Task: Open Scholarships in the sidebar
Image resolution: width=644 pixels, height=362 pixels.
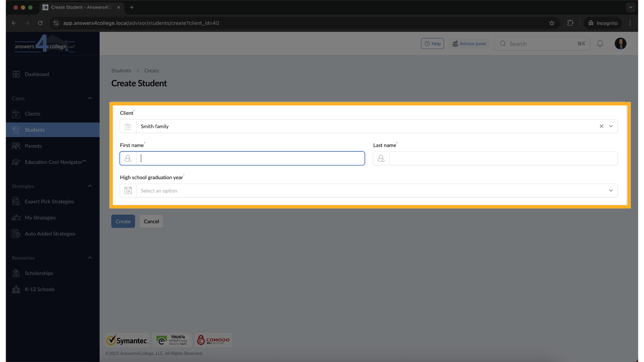Action: (39, 273)
